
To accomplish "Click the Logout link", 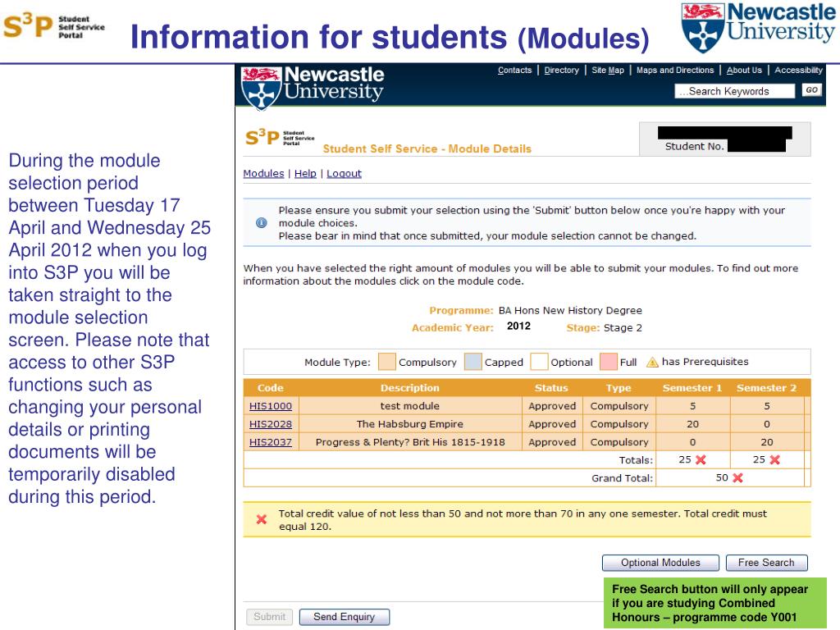I will 344,174.
